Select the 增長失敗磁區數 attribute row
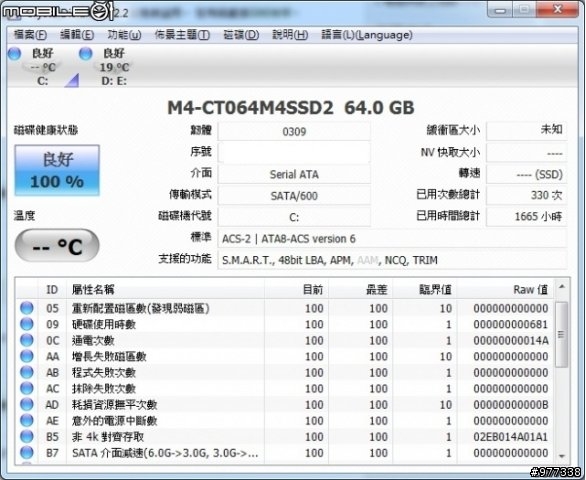This screenshot has height=480, width=586. 285,356
